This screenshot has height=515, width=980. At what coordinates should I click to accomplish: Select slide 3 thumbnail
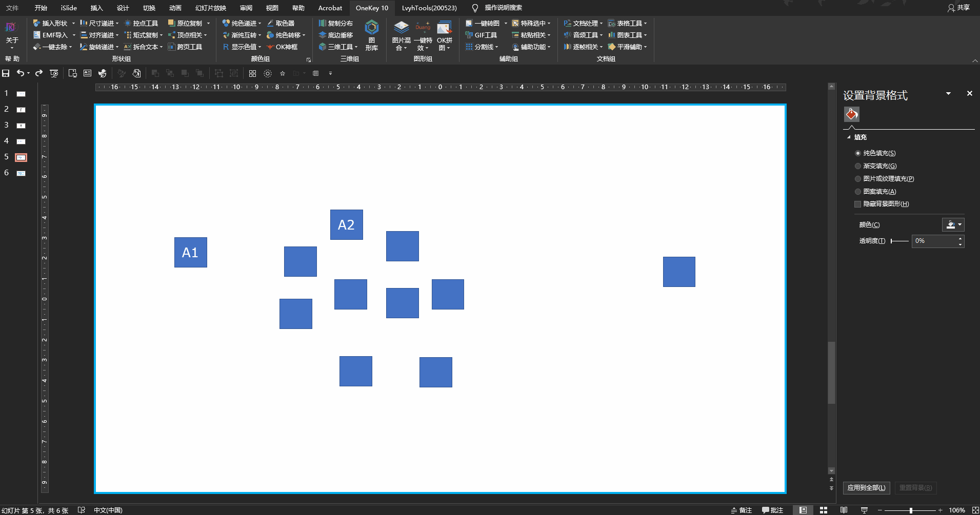(21, 126)
